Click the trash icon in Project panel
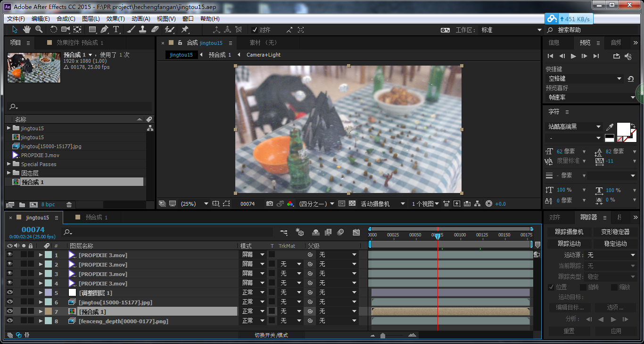The image size is (644, 344). (x=69, y=205)
